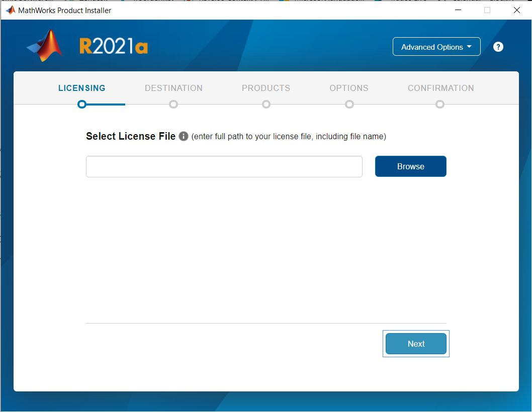The height and width of the screenshot is (412, 532).
Task: Click the R2021a release logo
Action: pyautogui.click(x=114, y=46)
